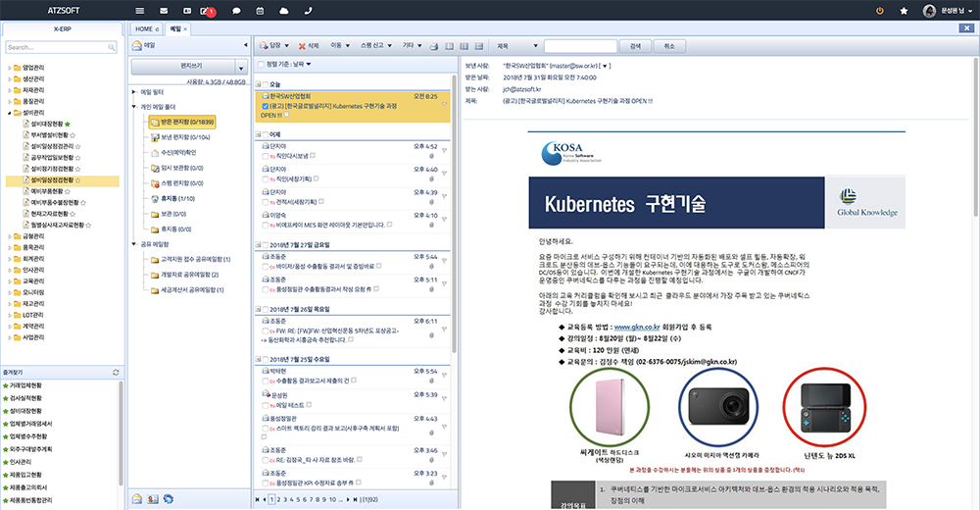Click the search magnifier in X-ERP panel
Screen dimensions: 980x510
click(112, 47)
